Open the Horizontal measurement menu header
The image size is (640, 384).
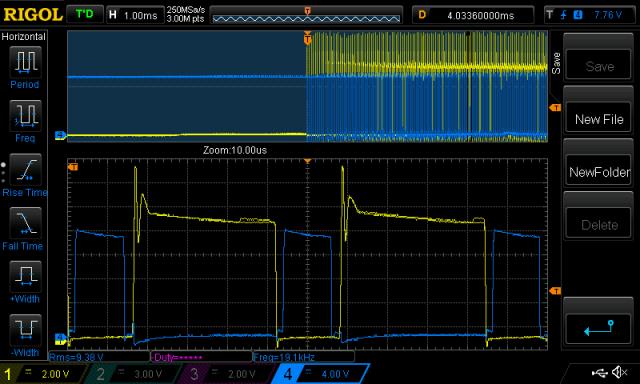(x=24, y=37)
